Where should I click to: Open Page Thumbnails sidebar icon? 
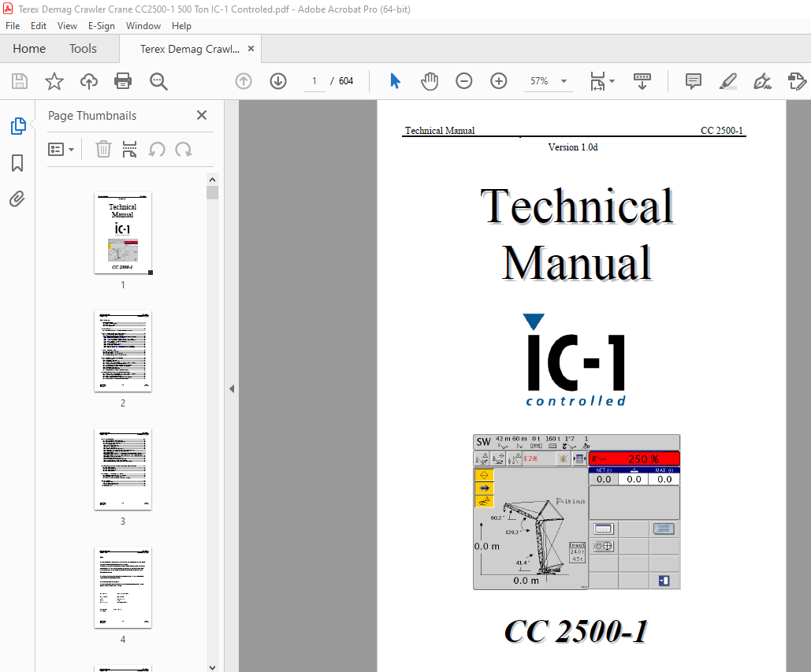(x=18, y=125)
